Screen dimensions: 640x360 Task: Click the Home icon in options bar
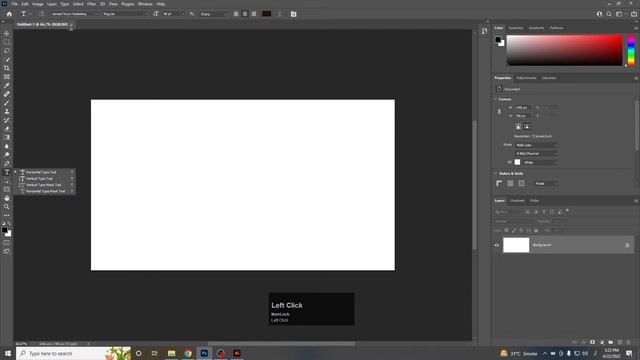pyautogui.click(x=9, y=14)
